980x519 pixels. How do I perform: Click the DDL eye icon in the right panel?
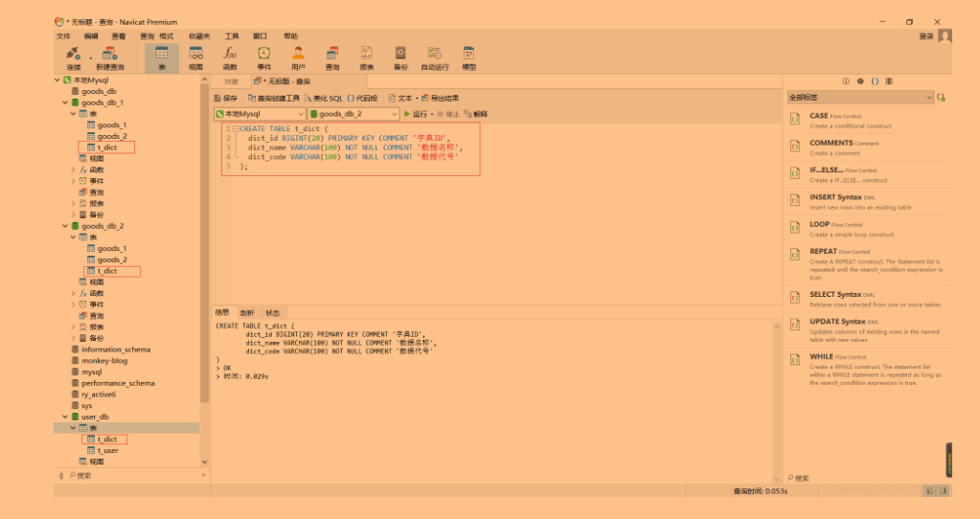click(860, 81)
